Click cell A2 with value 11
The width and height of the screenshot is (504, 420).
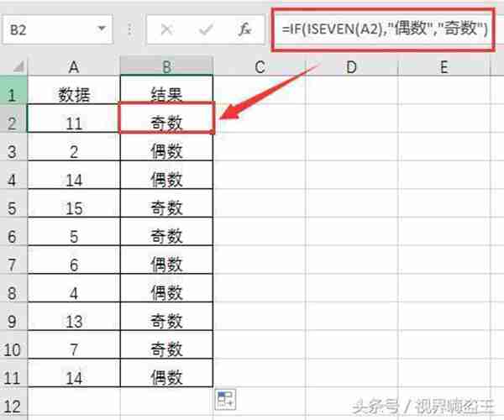(74, 118)
